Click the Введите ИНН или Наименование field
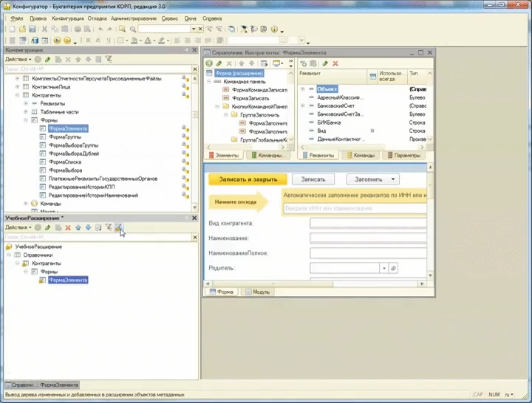Image resolution: width=532 pixels, height=403 pixels. [x=355, y=208]
